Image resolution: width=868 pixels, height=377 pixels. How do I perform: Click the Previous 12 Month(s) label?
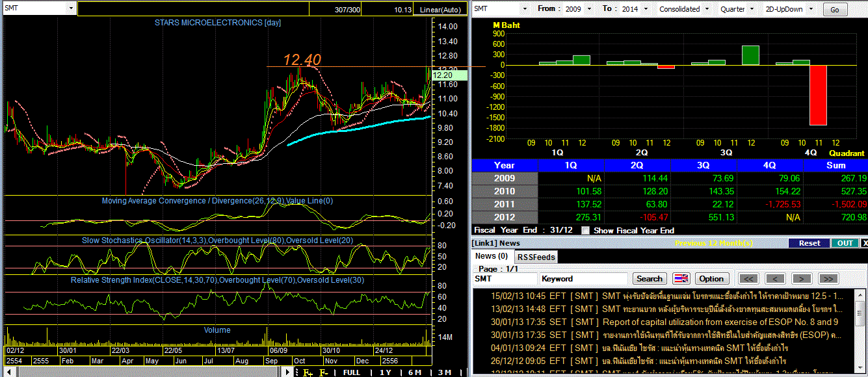pyautogui.click(x=713, y=243)
